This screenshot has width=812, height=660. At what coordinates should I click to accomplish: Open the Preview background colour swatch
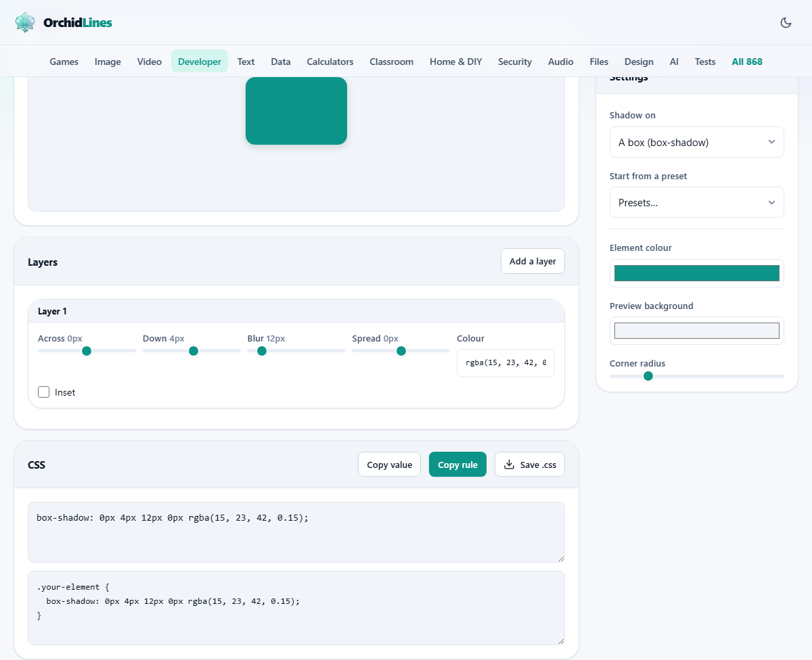point(697,331)
